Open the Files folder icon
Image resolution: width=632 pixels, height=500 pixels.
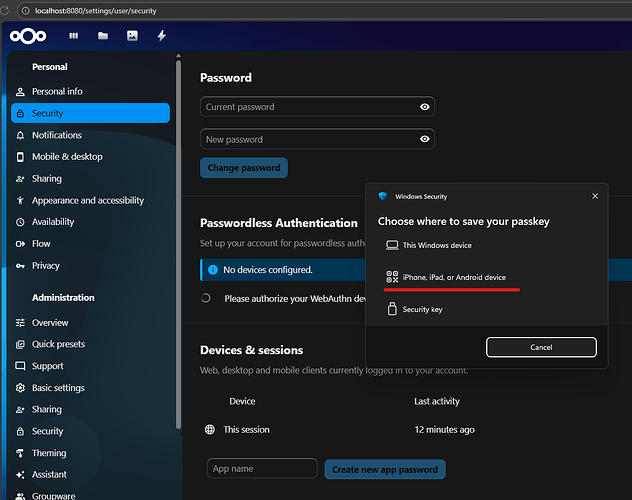click(x=103, y=36)
